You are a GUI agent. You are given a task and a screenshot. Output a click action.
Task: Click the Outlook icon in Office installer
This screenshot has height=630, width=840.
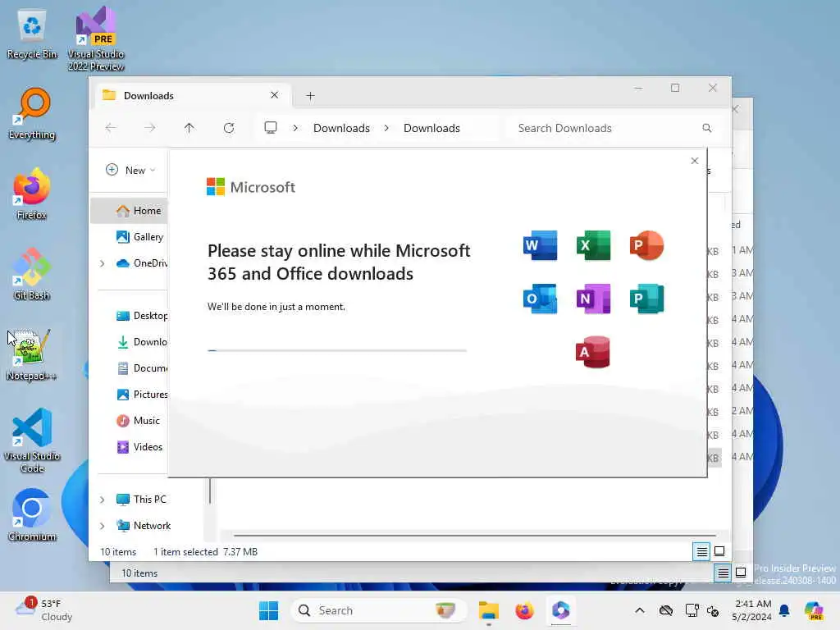540,299
